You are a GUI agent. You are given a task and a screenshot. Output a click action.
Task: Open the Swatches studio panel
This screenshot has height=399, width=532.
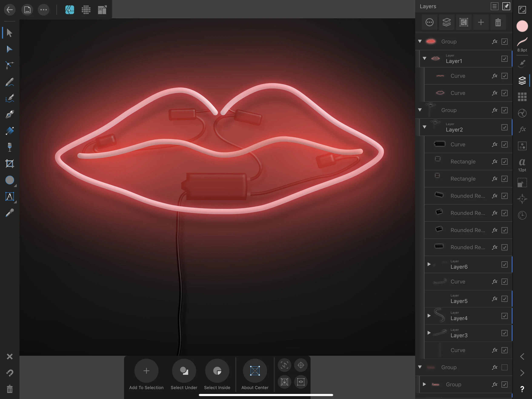click(x=522, y=97)
